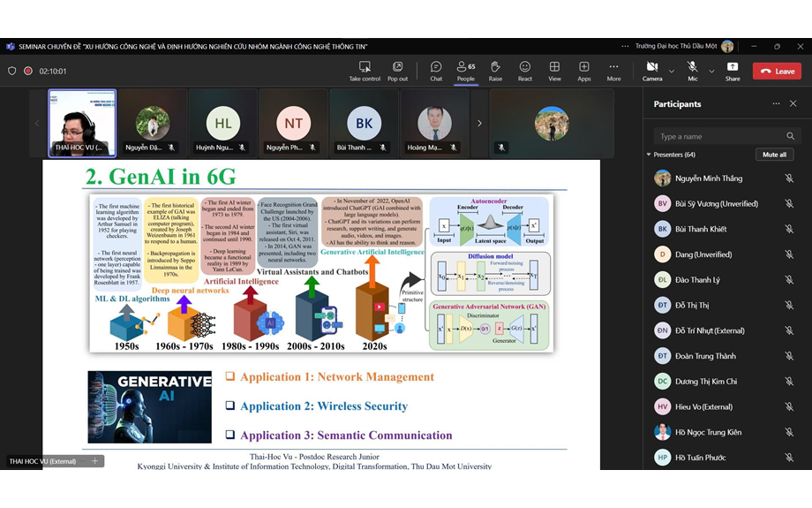Click the plus icon beside THAI HOC VU label

coord(94,461)
